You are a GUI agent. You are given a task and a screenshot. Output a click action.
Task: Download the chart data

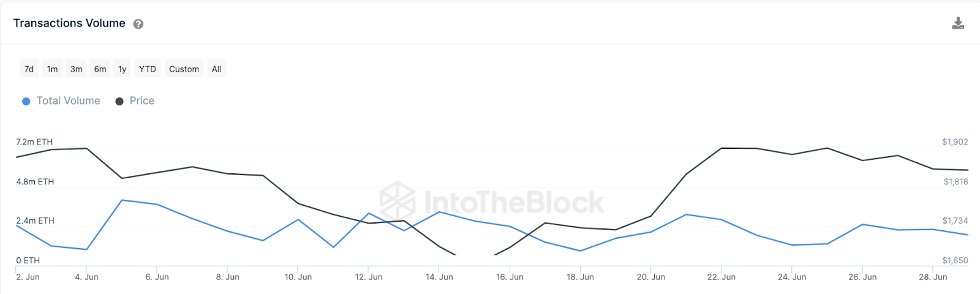point(958,23)
